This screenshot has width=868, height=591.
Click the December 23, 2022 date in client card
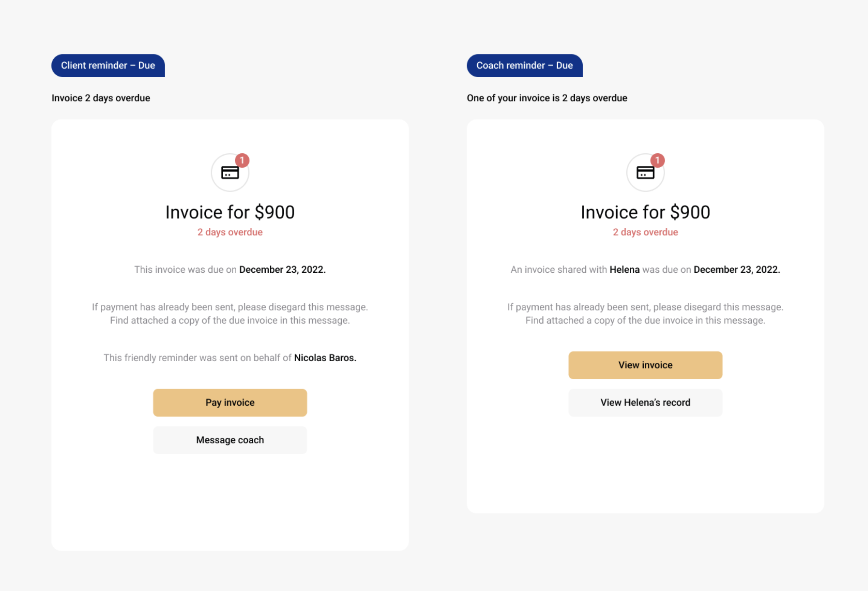pos(282,270)
